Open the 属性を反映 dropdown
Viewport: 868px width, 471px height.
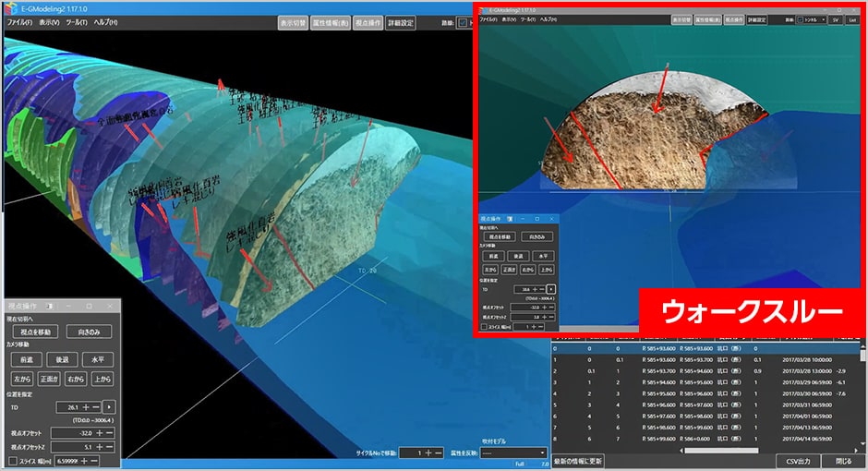[513, 453]
